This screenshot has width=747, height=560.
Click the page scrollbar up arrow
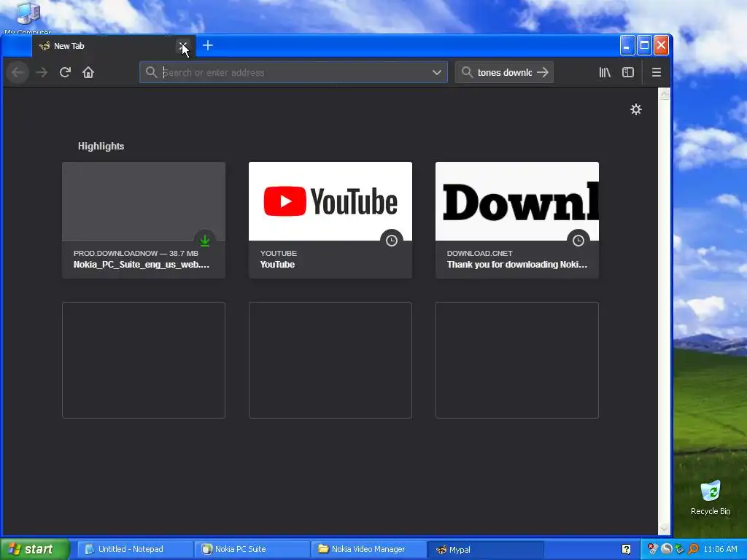664,94
